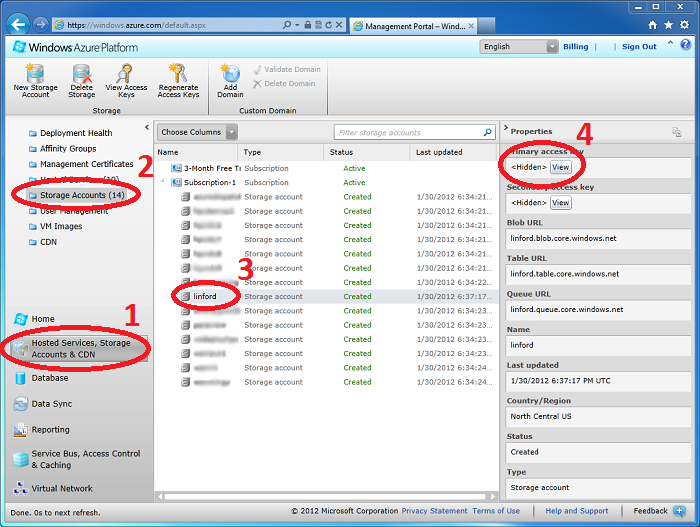Open View Access Keys tool

(x=126, y=81)
